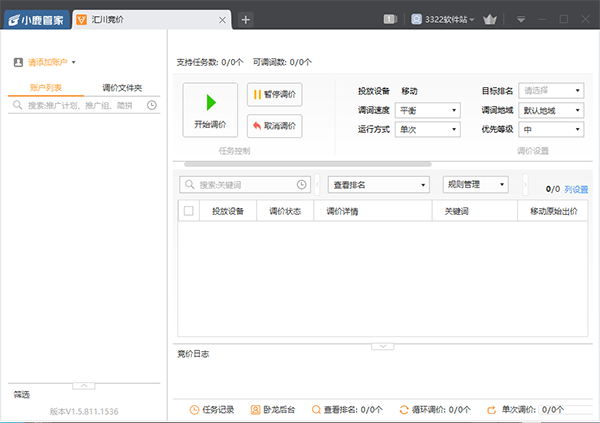Open the 规则管理 dropdown
600x423 pixels.
[475, 184]
